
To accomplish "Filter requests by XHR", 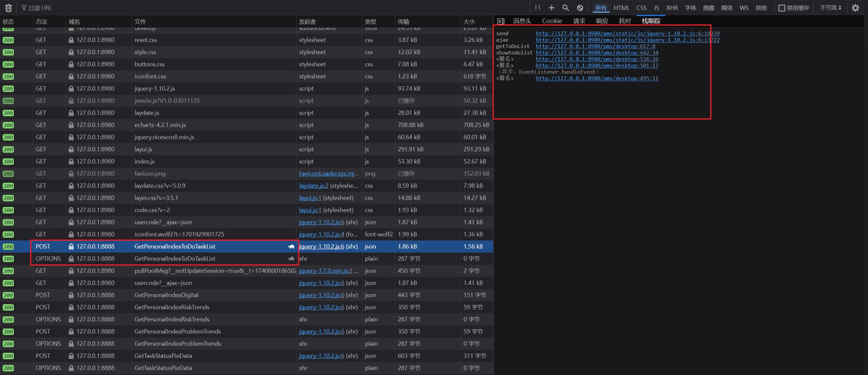I will pos(672,8).
